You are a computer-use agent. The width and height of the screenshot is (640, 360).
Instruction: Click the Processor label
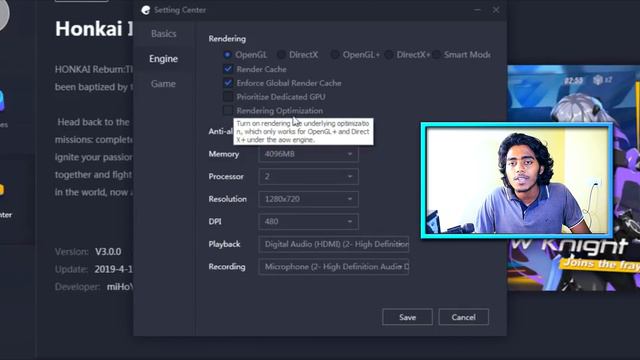226,176
